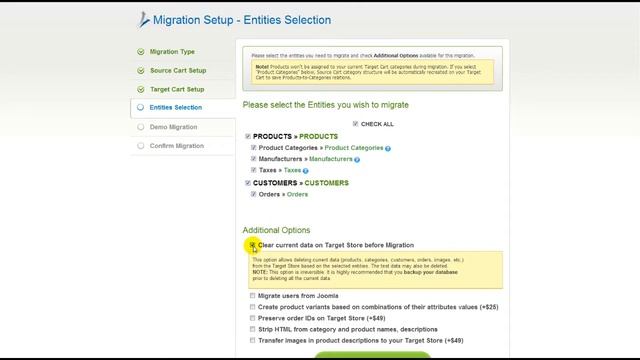The width and height of the screenshot is (640, 360).
Task: Enable Strip HTML from names and descriptions
Action: [x=252, y=329]
